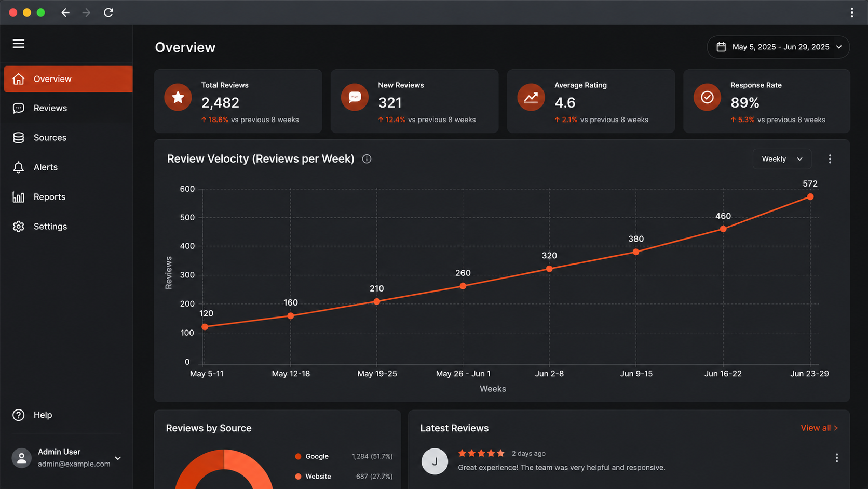Open the Alerts page in sidebar
868x489 pixels.
tap(69, 167)
